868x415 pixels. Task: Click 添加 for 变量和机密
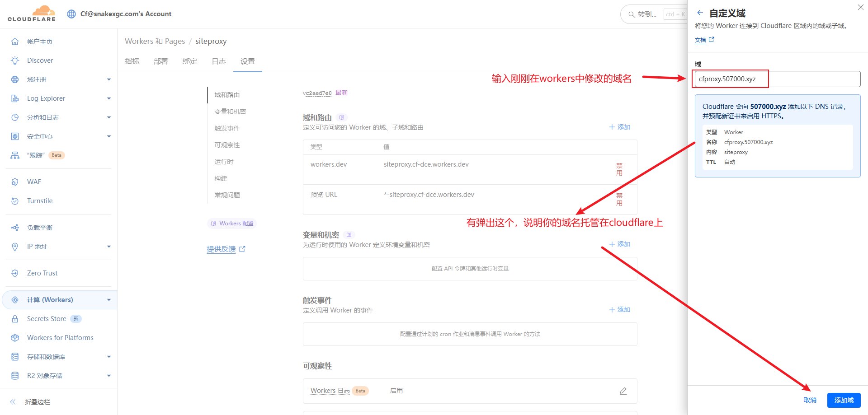point(620,244)
